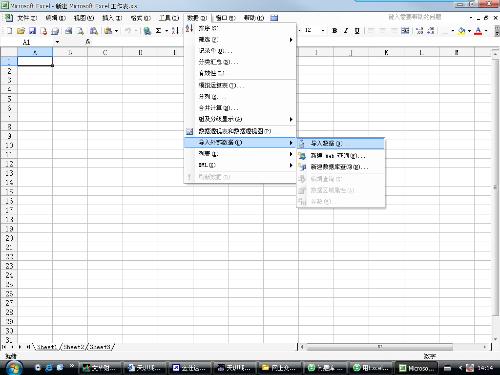
Task: Select 导入数据 (Import Data) in the submenu
Action: tap(341, 144)
